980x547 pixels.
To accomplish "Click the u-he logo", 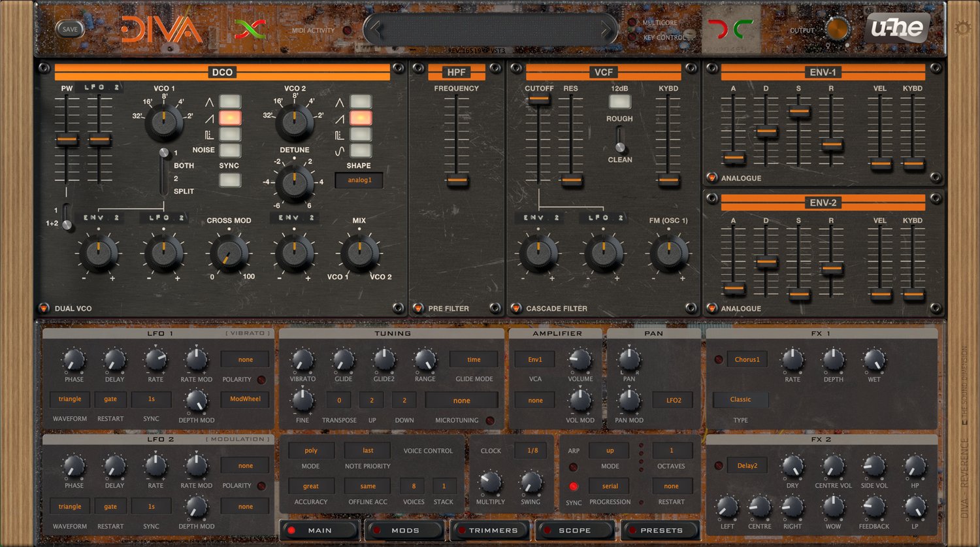I will tap(897, 28).
